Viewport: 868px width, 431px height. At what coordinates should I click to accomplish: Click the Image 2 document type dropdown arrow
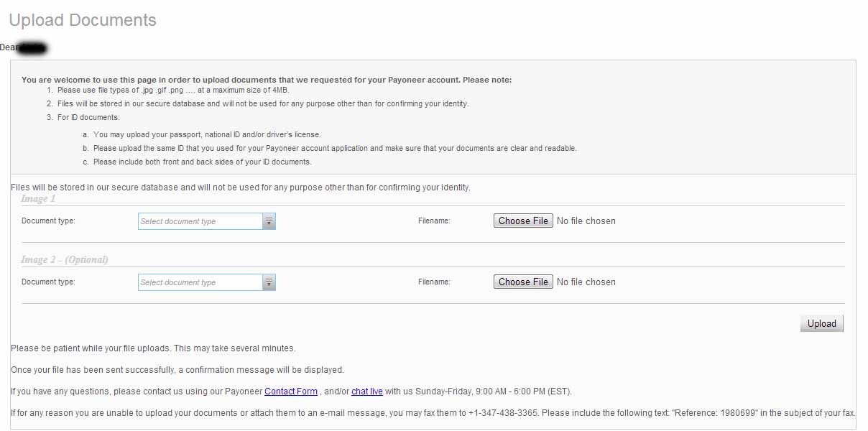[269, 282]
